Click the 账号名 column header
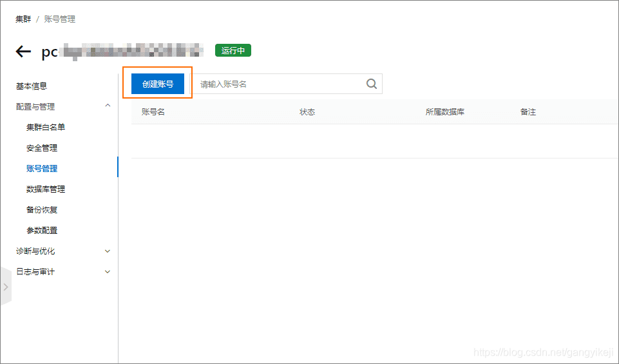 click(x=153, y=112)
